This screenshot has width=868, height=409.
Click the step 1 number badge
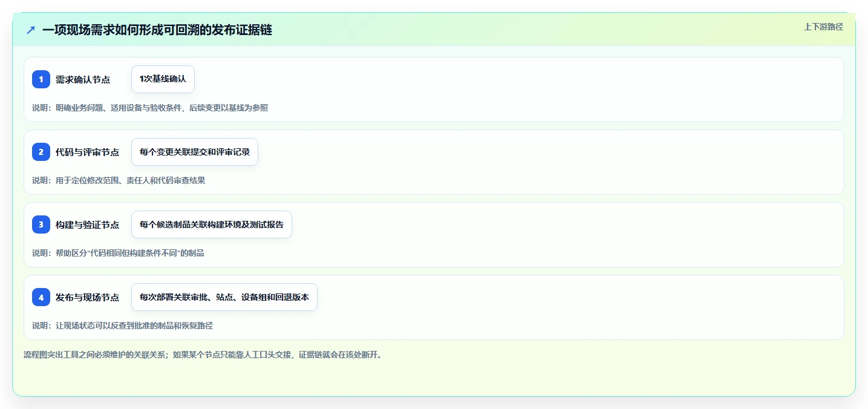(41, 79)
